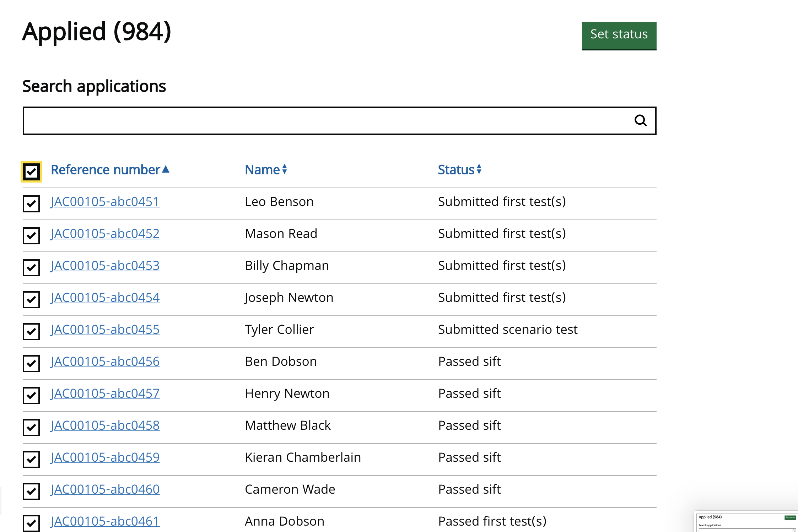Open application JAC00105-abc0455
This screenshot has width=798, height=532.
click(105, 330)
